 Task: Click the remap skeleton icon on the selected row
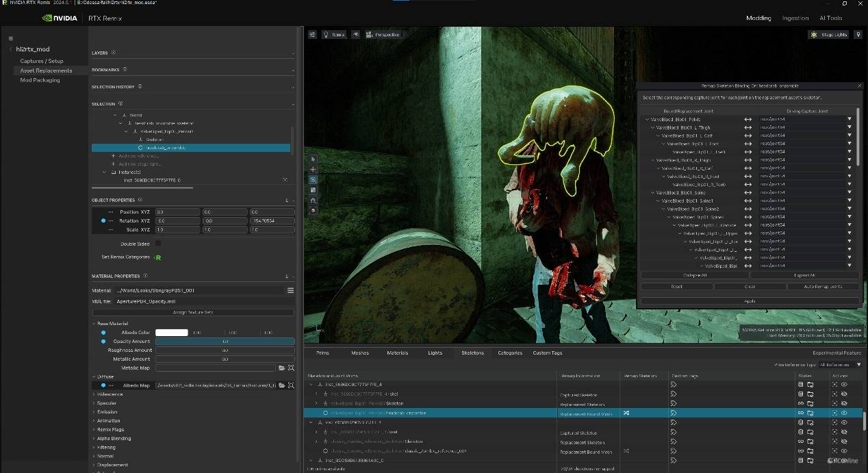(x=626, y=413)
